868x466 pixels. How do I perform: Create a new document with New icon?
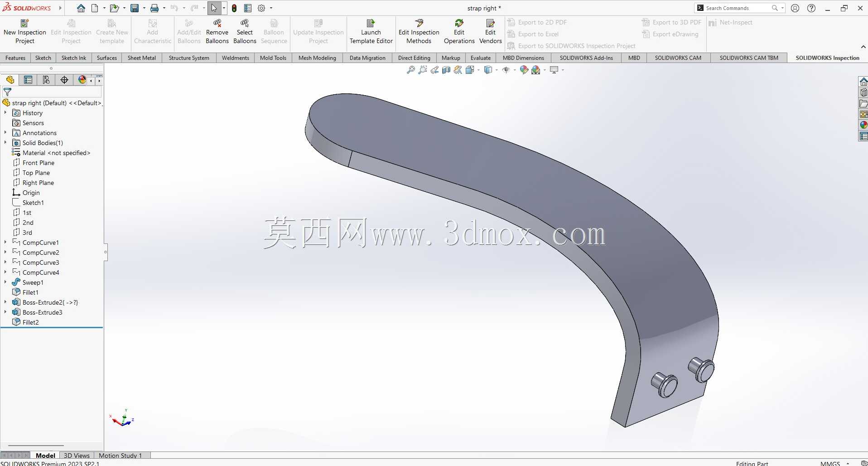coord(95,8)
